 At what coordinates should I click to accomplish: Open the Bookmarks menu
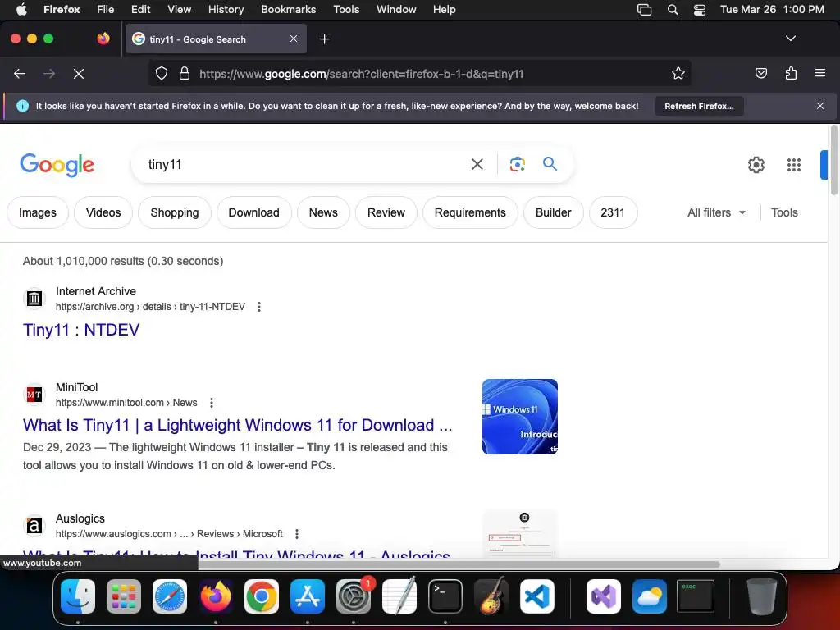tap(288, 9)
